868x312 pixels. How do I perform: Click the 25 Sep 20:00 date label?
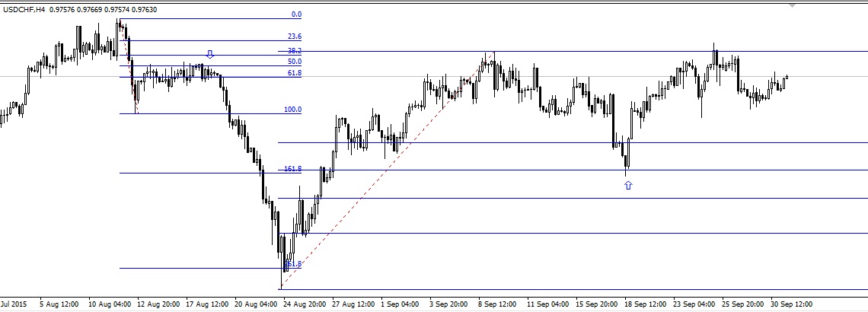pos(743,304)
